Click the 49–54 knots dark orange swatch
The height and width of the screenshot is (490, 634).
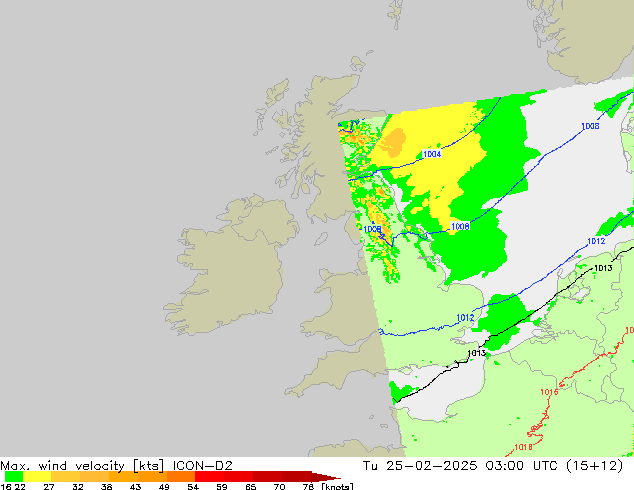pyautogui.click(x=181, y=476)
